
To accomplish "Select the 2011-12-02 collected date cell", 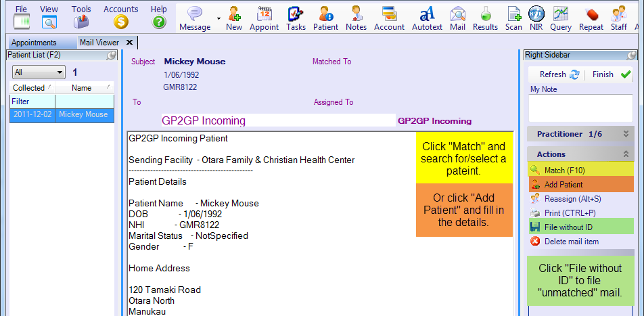I will coord(32,114).
